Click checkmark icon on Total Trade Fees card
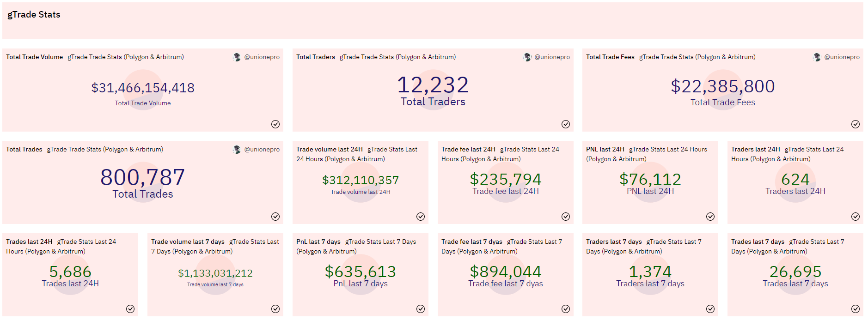The height and width of the screenshot is (320, 868). pos(856,124)
